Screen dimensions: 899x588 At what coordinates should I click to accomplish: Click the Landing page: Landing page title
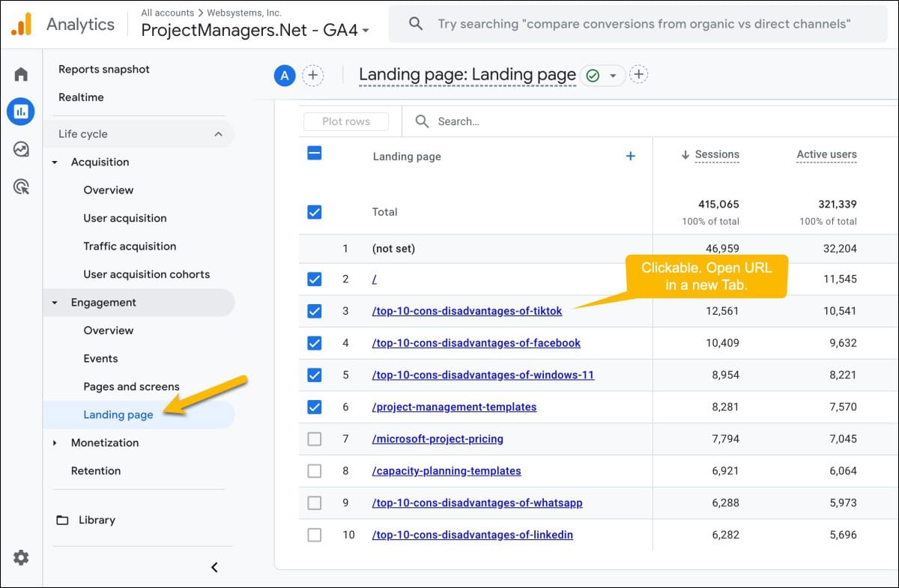[467, 75]
